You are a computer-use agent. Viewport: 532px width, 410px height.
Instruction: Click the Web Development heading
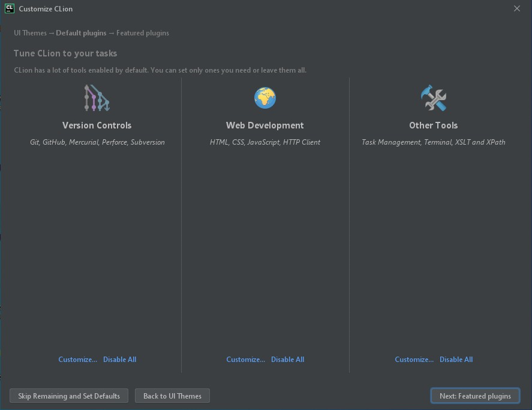[x=265, y=125]
